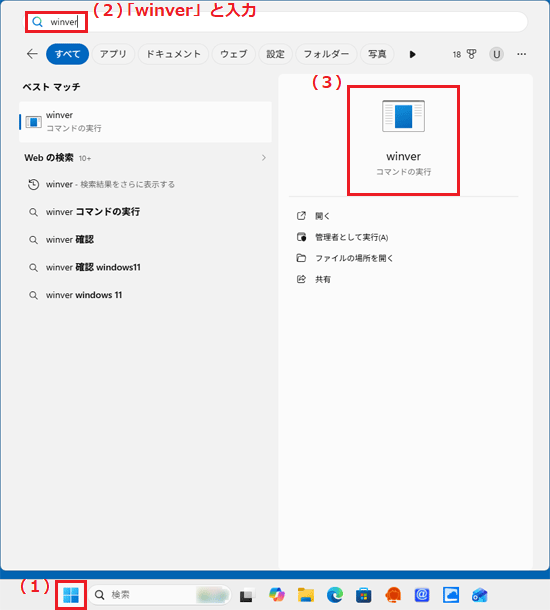Switch to the フォルダー filter tab
The width and height of the screenshot is (550, 610).
point(326,54)
